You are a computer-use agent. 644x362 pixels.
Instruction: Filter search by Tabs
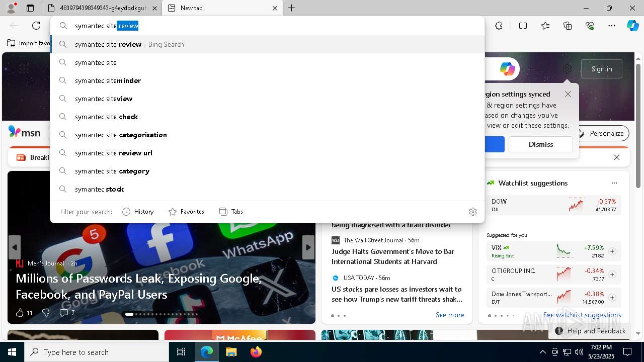coord(231,212)
